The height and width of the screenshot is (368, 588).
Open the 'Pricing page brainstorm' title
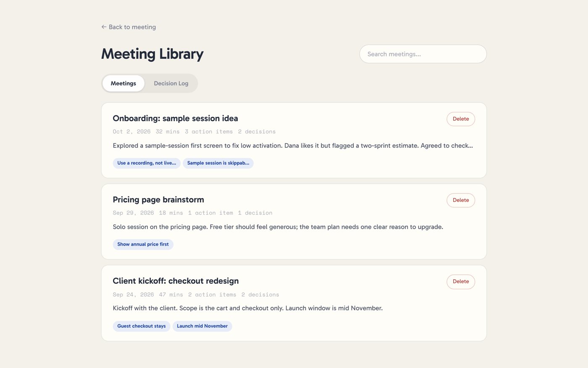click(158, 200)
